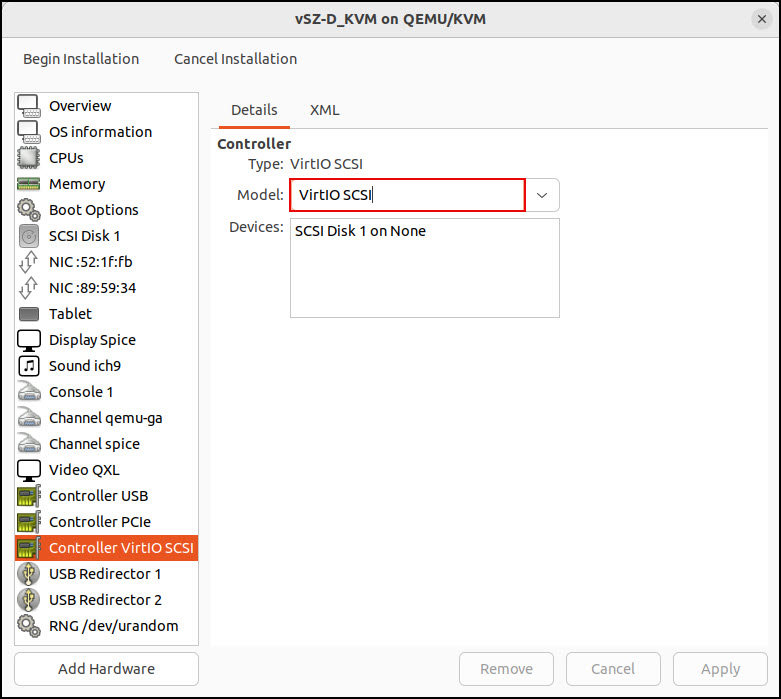Click the OS information computer icon

pos(29,132)
